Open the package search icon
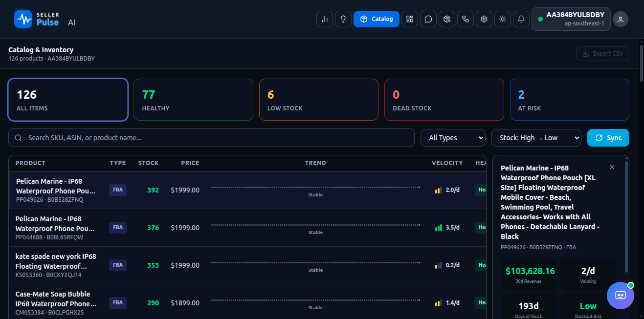The width and height of the screenshot is (644, 319). (x=447, y=19)
